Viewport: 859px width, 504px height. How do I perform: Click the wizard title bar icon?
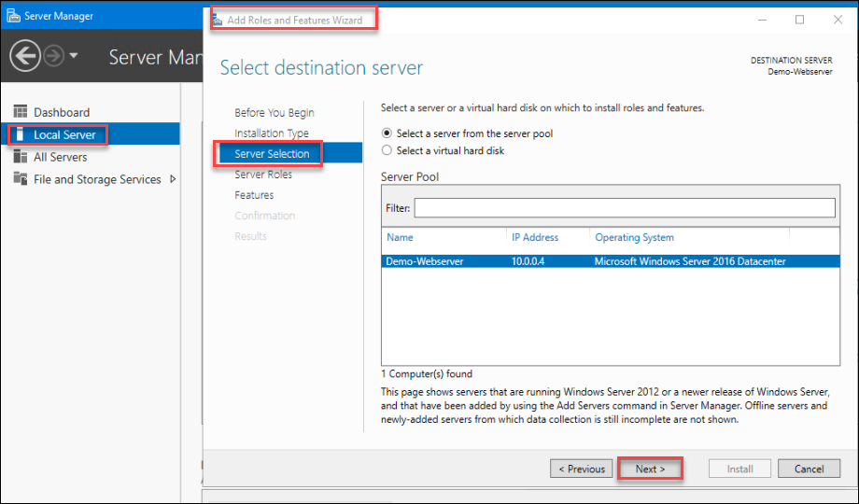218,21
